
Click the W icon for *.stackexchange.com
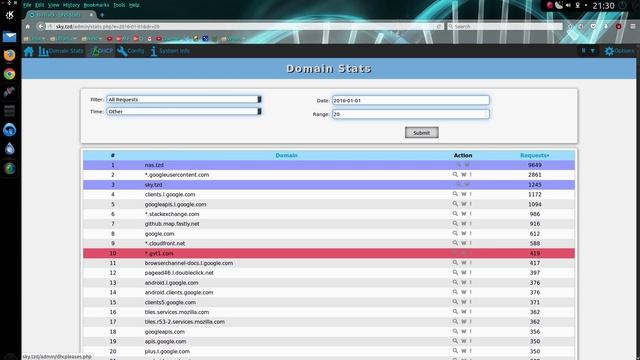point(464,213)
